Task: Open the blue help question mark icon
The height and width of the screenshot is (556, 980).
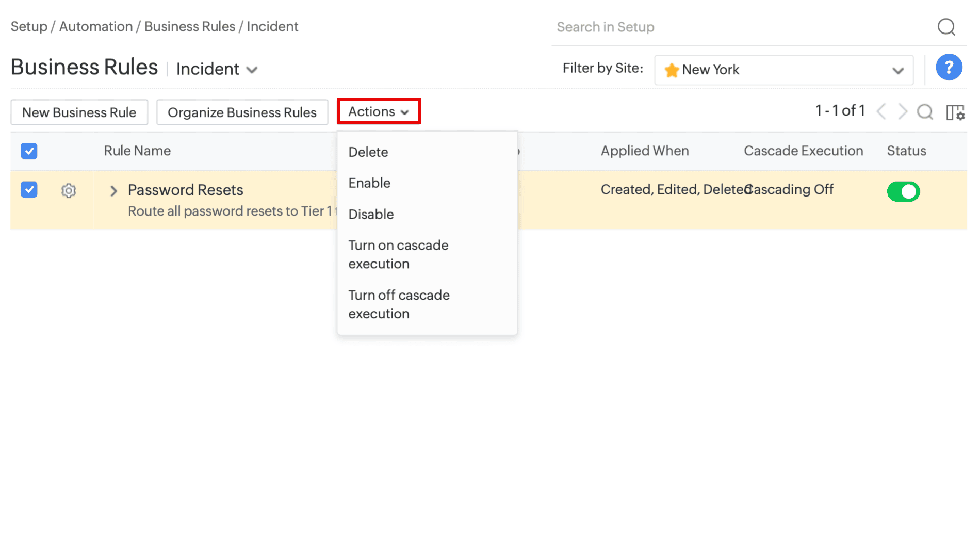Action: pos(949,68)
